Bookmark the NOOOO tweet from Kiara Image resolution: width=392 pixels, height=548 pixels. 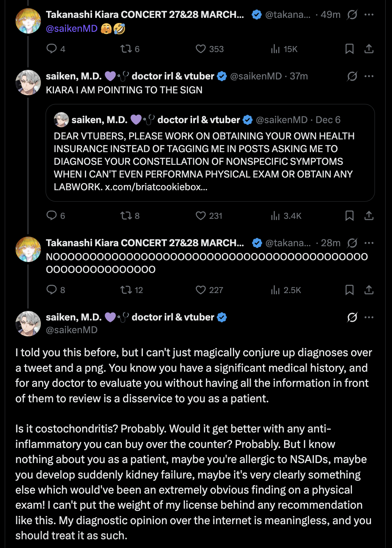pyautogui.click(x=349, y=290)
